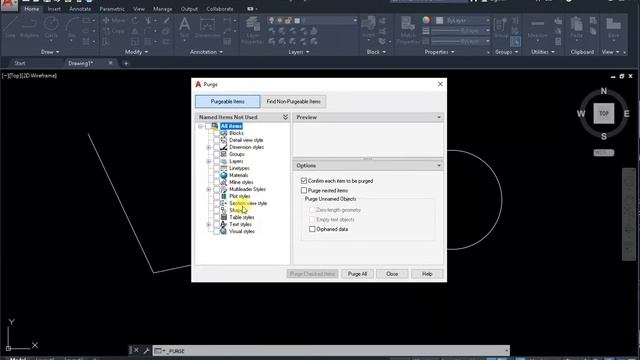This screenshot has width=640, height=360.
Task: Select the Plot styles tree row
Action: [x=240, y=196]
